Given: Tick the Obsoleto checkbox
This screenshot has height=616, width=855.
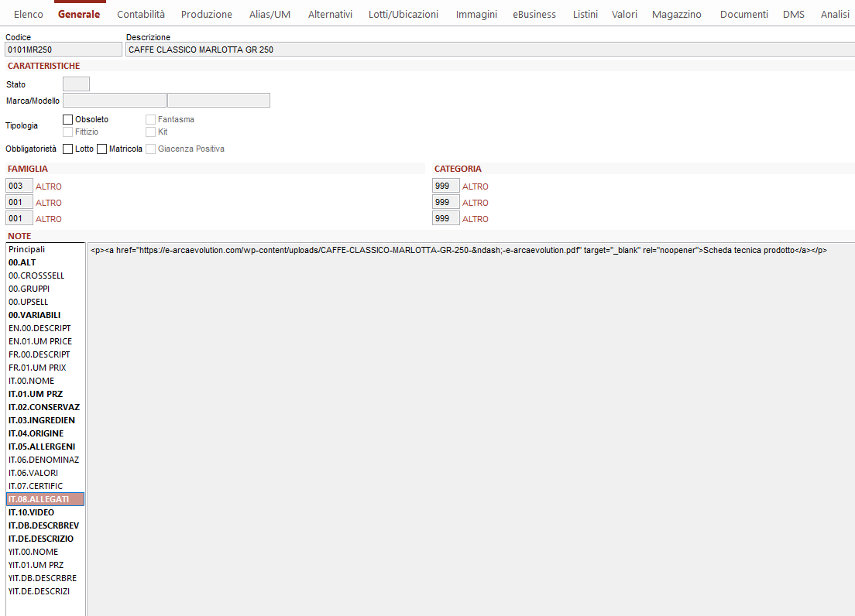Looking at the screenshot, I should 68,120.
